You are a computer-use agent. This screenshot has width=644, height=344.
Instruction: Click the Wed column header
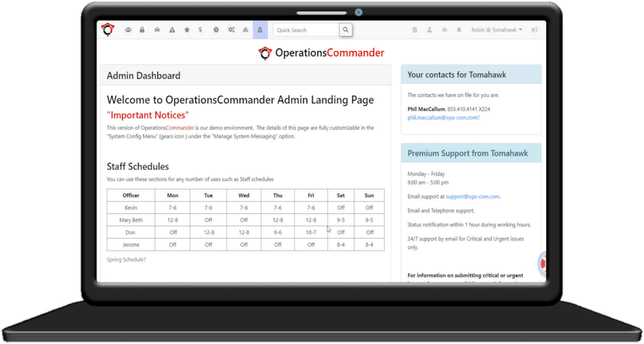pyautogui.click(x=244, y=195)
